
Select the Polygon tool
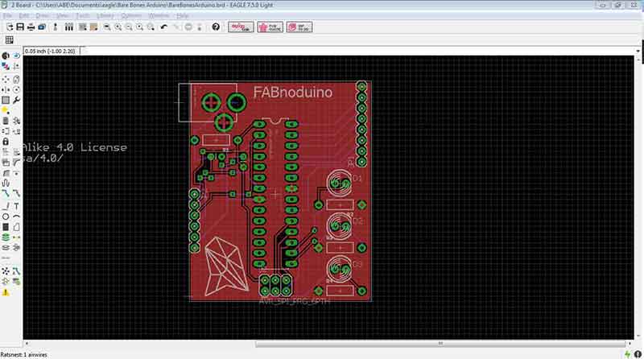click(16, 227)
